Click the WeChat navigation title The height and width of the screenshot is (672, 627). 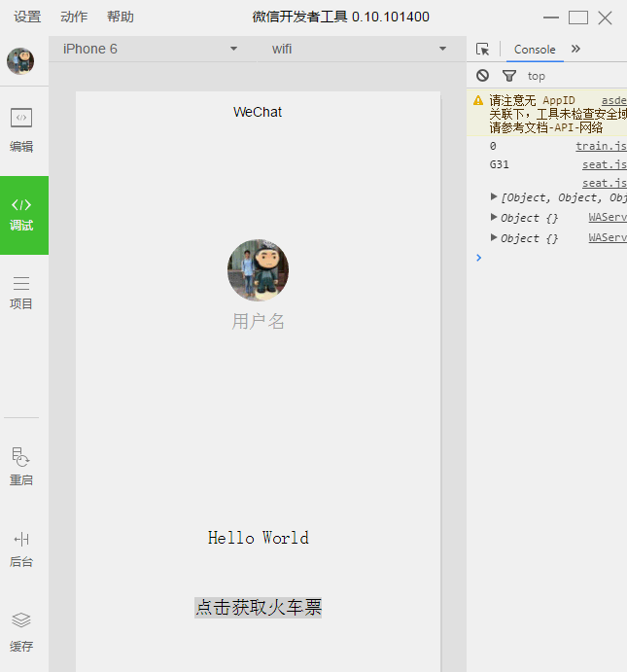point(258,112)
